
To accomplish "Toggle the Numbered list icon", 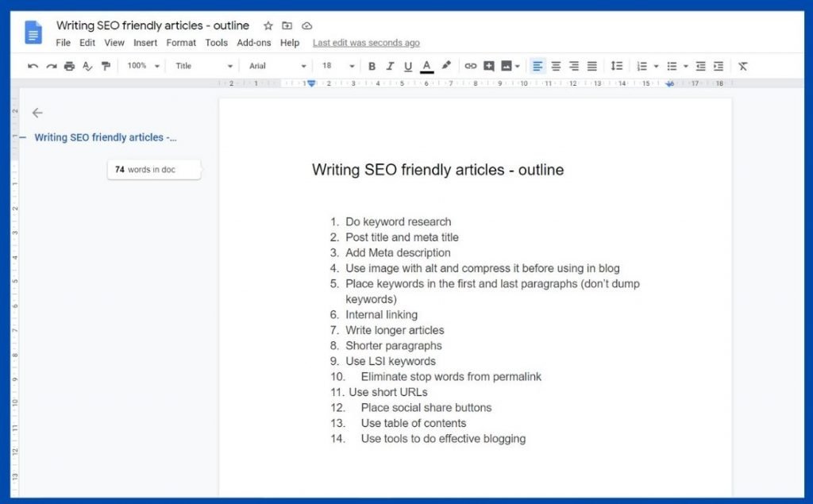I will click(x=642, y=67).
